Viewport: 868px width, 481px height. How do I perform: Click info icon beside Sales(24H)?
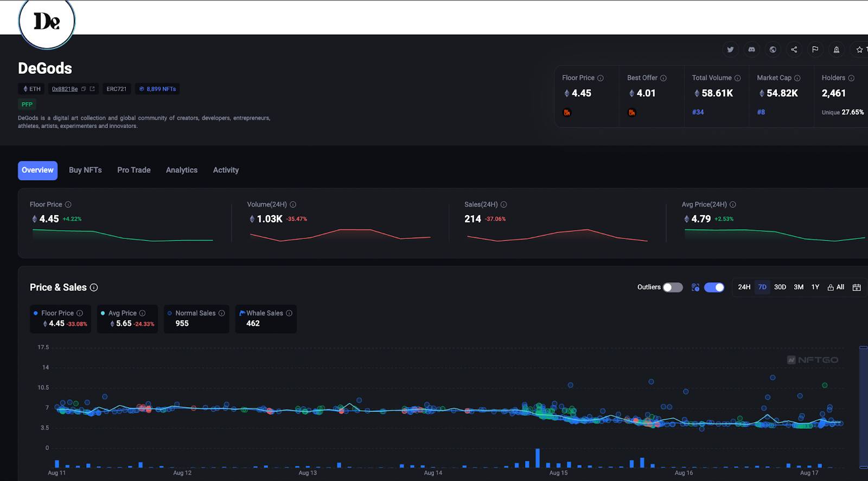click(503, 205)
